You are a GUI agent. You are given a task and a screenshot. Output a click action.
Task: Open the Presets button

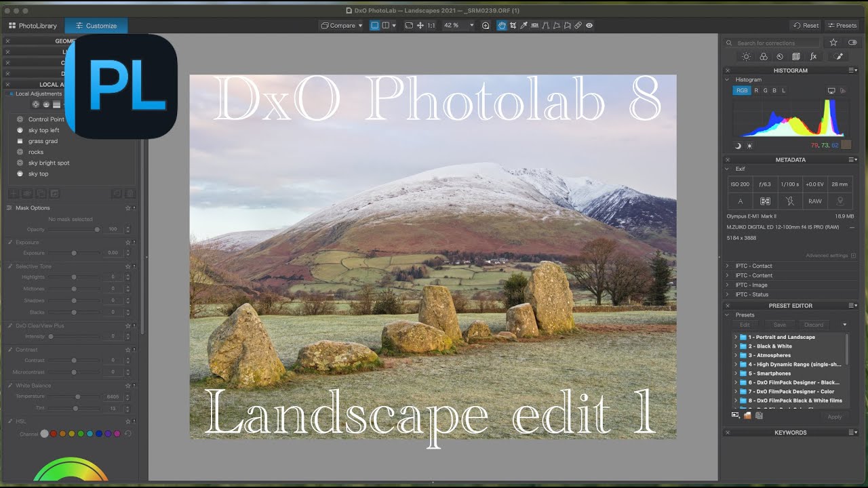842,25
